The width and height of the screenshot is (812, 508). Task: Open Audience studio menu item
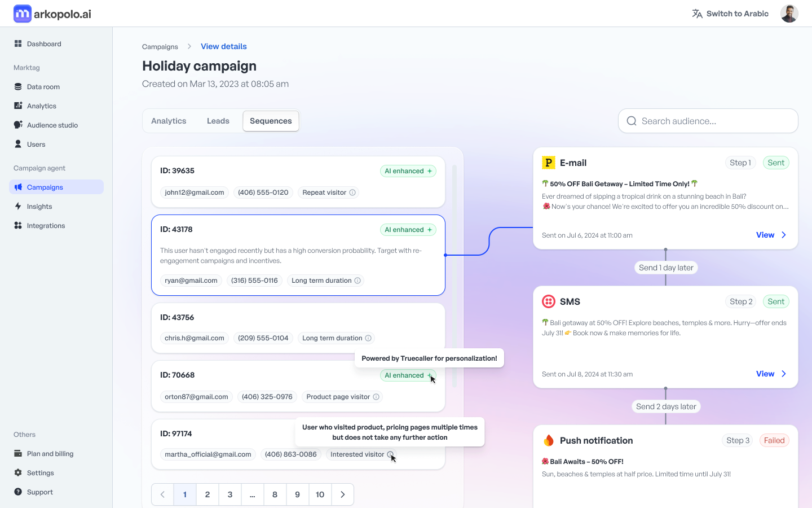(56, 125)
